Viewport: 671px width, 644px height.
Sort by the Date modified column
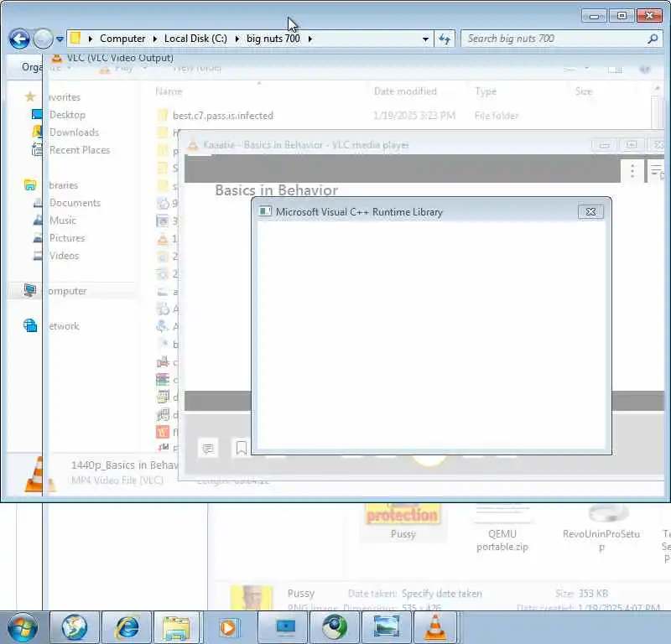coord(405,91)
